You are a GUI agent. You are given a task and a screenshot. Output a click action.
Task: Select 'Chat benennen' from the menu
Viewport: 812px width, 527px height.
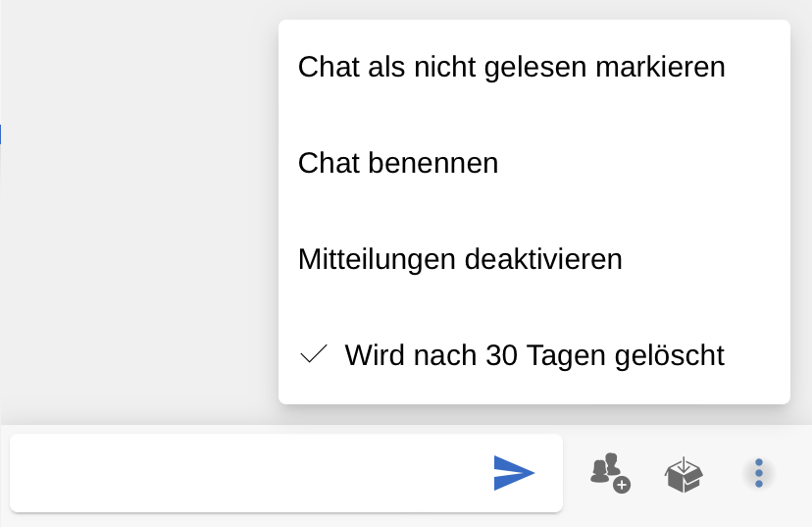[x=398, y=163]
